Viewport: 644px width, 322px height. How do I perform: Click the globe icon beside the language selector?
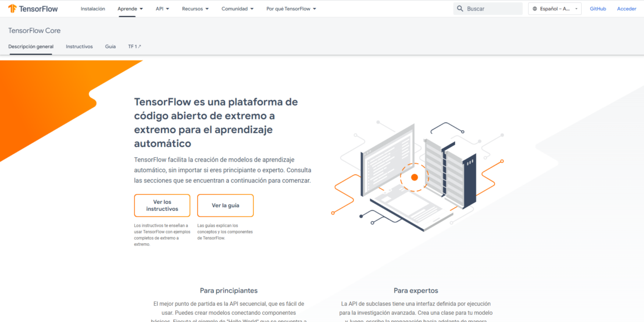click(535, 8)
